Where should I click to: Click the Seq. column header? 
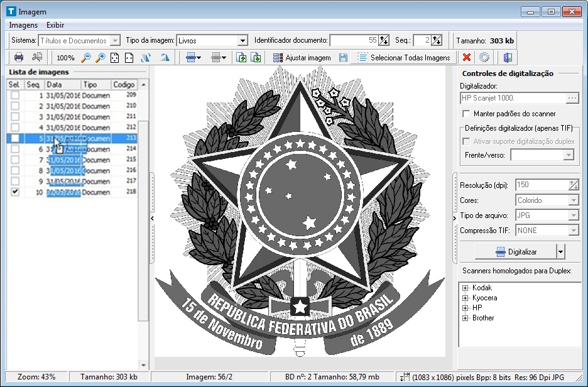35,85
